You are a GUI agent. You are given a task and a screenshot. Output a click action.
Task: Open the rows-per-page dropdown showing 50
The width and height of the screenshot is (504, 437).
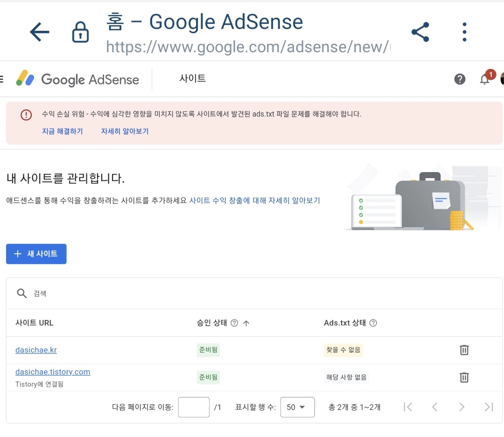[297, 407]
